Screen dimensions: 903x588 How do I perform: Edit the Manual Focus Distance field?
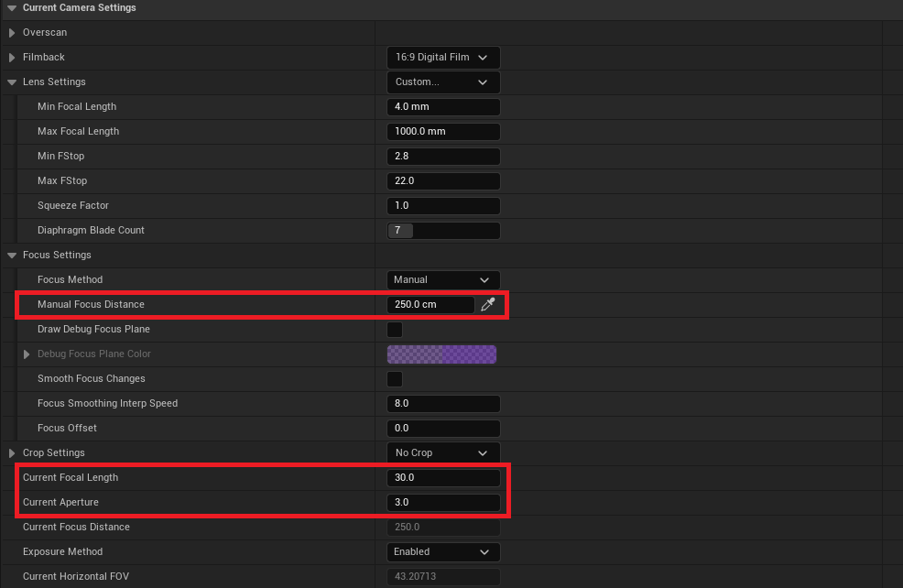tap(430, 305)
